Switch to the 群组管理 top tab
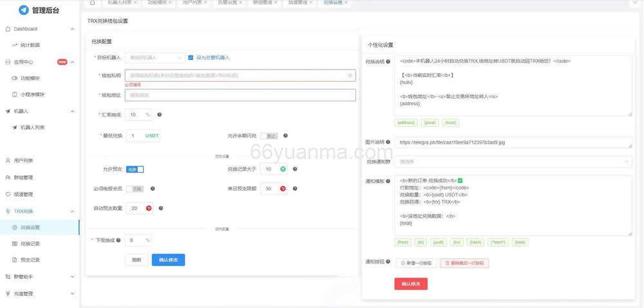This screenshot has width=644, height=308. pos(265,3)
